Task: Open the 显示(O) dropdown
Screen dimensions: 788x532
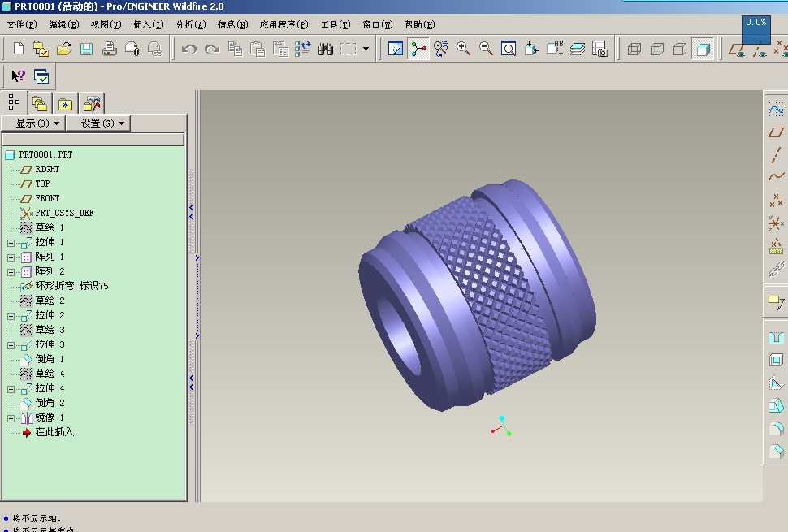Action: (33, 123)
